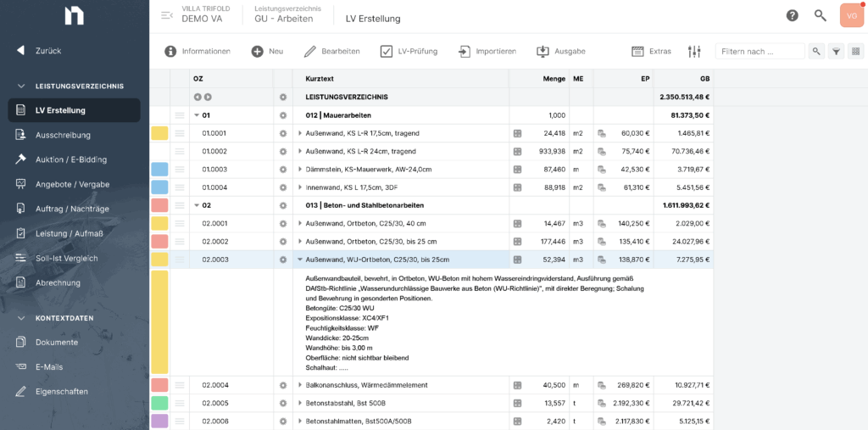This screenshot has height=430, width=868.
Task: Click the Importieren button
Action: pos(487,52)
